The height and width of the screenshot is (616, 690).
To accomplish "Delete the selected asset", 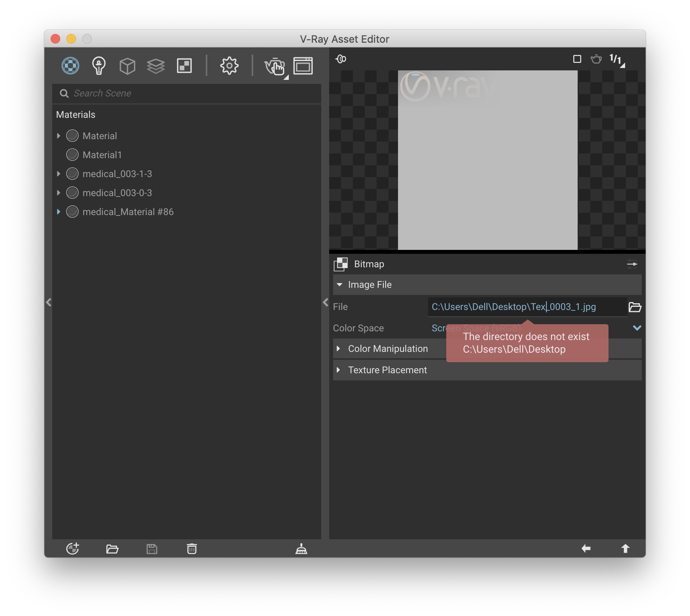I will click(x=192, y=549).
